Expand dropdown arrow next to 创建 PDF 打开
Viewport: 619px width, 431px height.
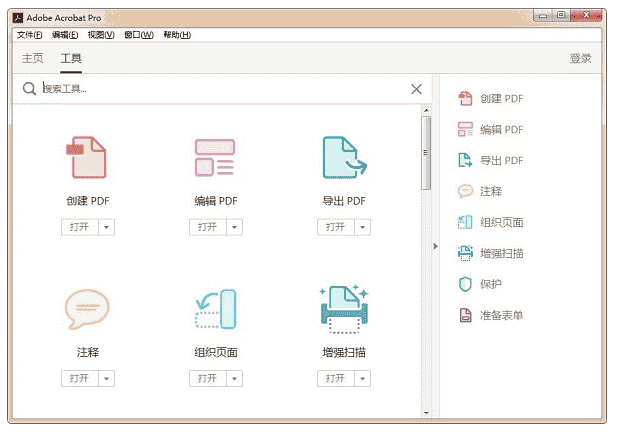pos(107,227)
